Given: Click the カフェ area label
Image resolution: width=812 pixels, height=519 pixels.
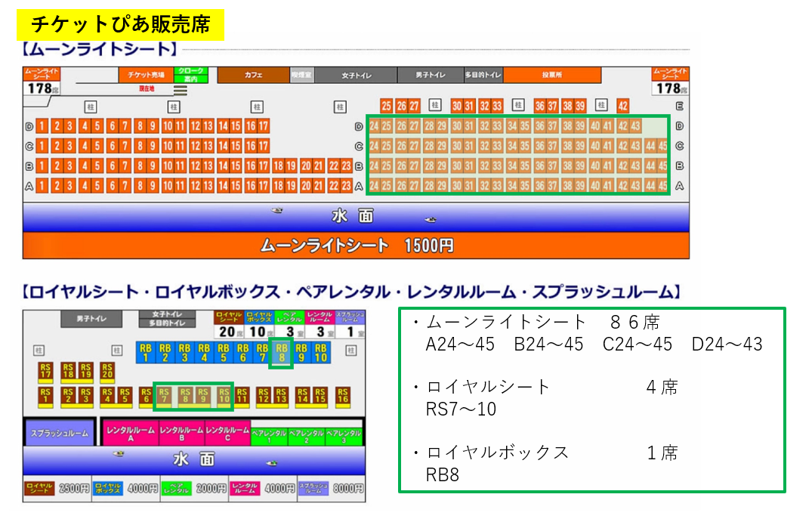Looking at the screenshot, I should [253, 75].
